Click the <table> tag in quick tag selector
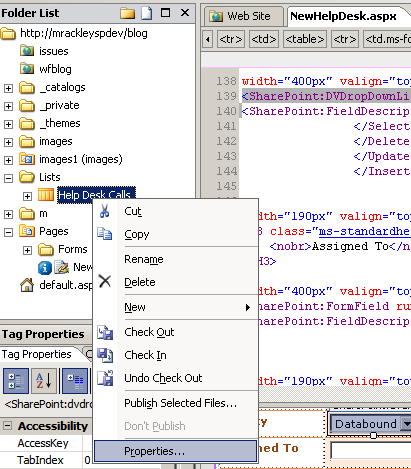Viewport: 411px width, 469px height. pos(304,39)
